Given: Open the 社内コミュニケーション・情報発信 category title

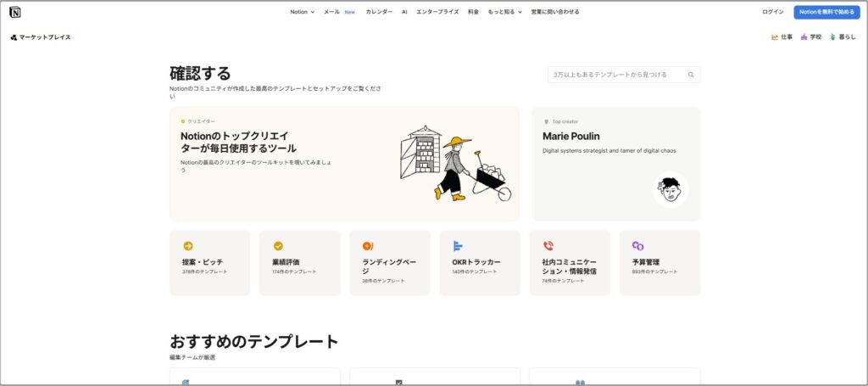Looking at the screenshot, I should click(x=570, y=266).
